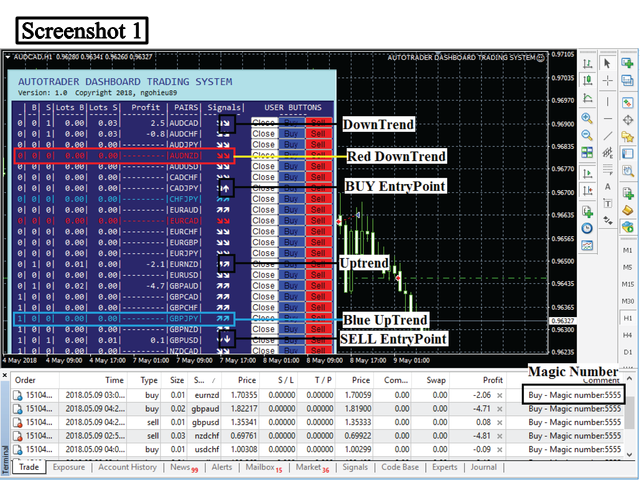
Task: Switch to M15 timeframe
Action: (627, 284)
